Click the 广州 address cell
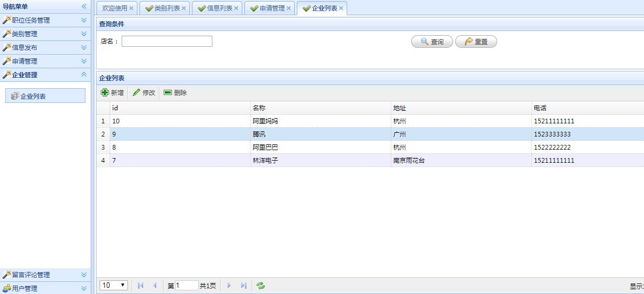The image size is (644, 294). 461,134
